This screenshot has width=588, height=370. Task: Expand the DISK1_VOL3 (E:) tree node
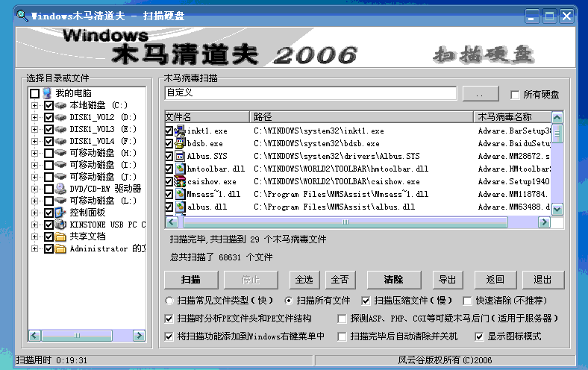(x=34, y=129)
